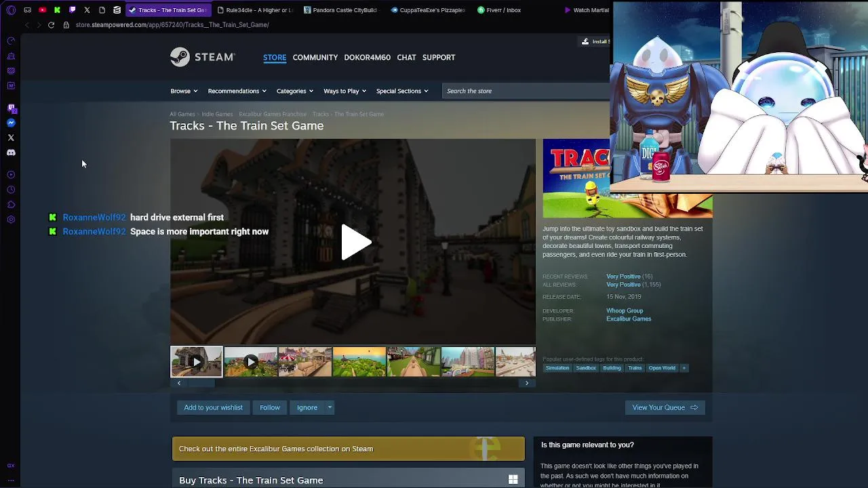Click the plus tag button
This screenshot has width=868, height=488.
[684, 368]
